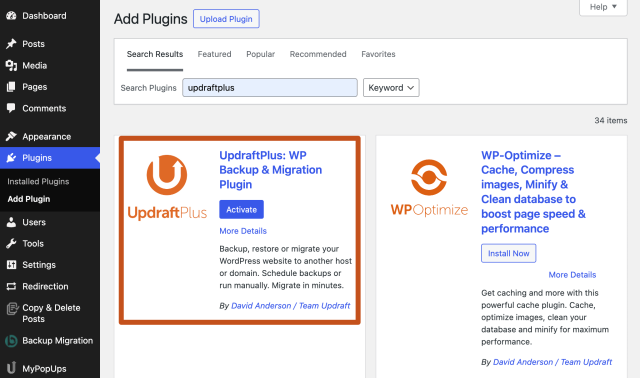Click the Tools wrench icon
Screen dimensions: 640x378
pos(11,244)
